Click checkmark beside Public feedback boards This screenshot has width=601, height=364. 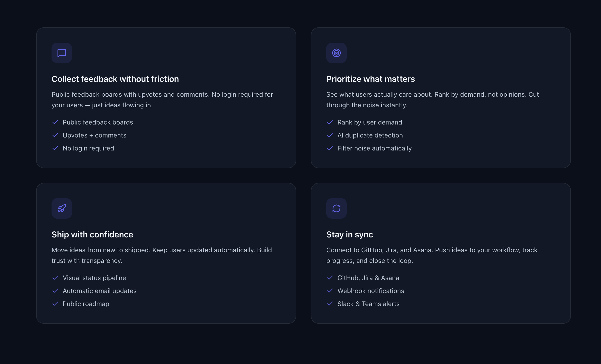click(x=55, y=122)
